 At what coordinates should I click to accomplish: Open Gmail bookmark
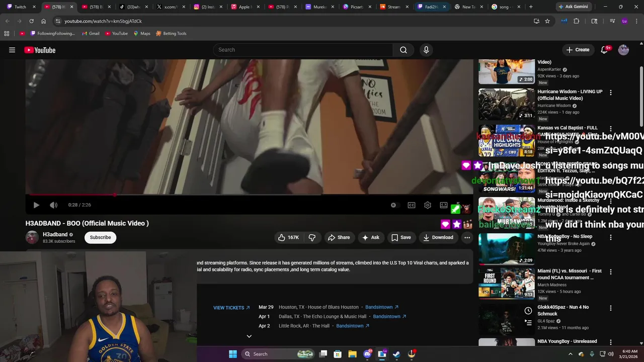[x=90, y=34]
